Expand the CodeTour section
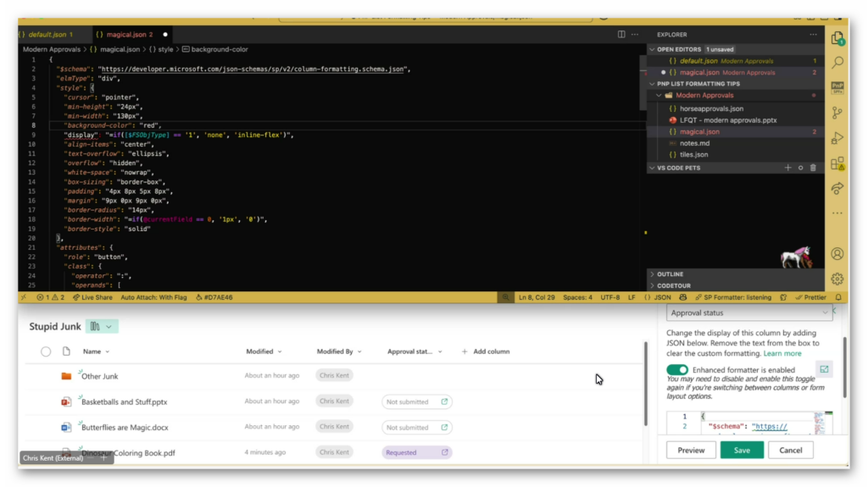This screenshot has width=868, height=487. [x=673, y=286]
